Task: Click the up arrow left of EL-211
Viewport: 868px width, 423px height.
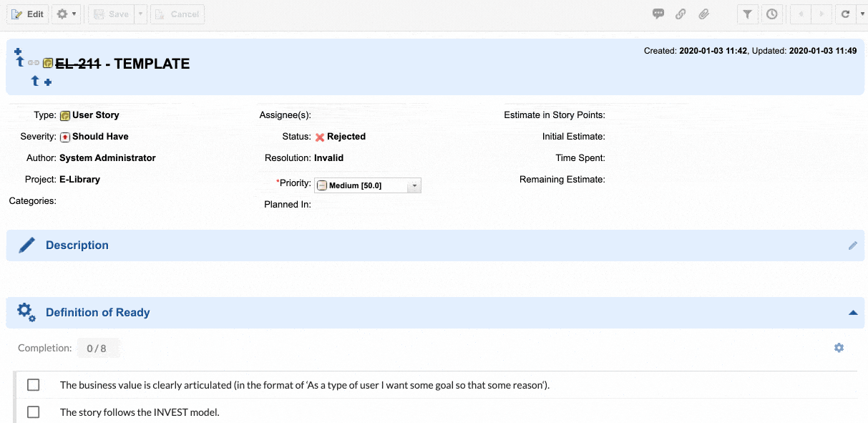Action: [x=20, y=62]
